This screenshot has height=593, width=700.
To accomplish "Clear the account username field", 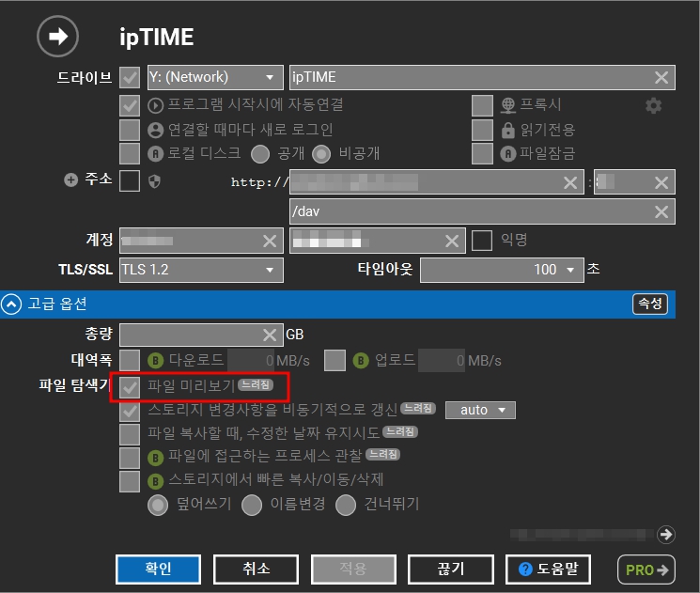I will click(270, 242).
